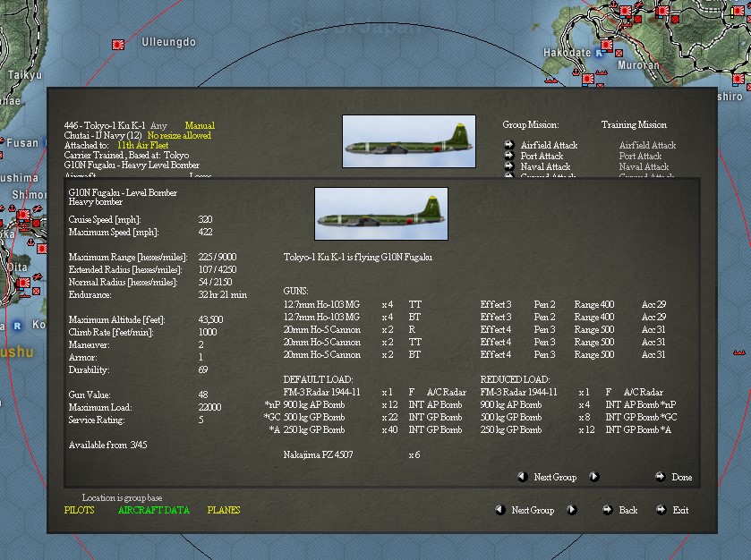This screenshot has width=751, height=560.
Task: Click 900 kg AP Bomb default load row
Action: 363,405
